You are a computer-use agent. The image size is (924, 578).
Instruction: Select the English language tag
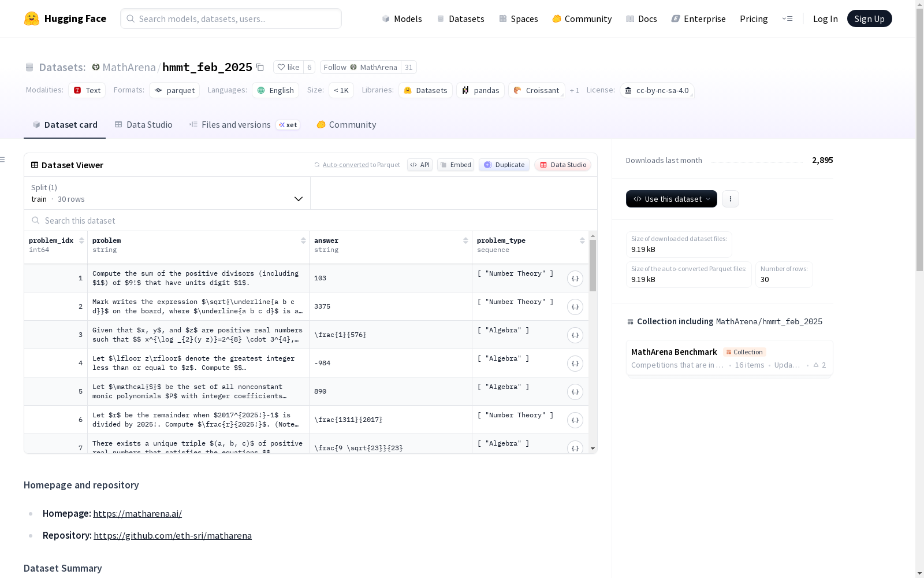pyautogui.click(x=275, y=90)
